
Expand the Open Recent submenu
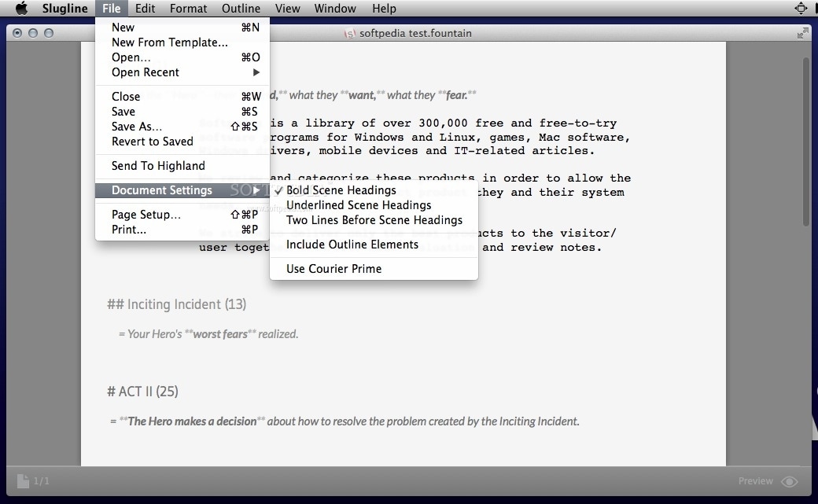(x=182, y=72)
